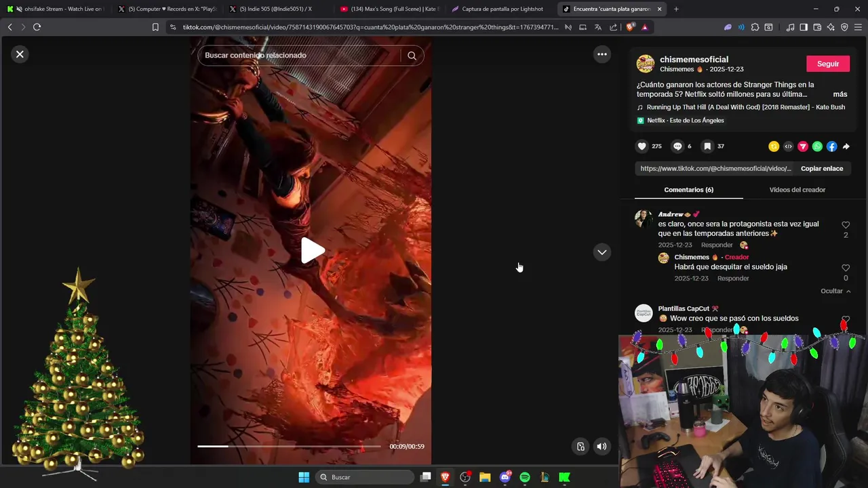Bookmark the video to favorites
Image resolution: width=868 pixels, height=488 pixels.
707,146
